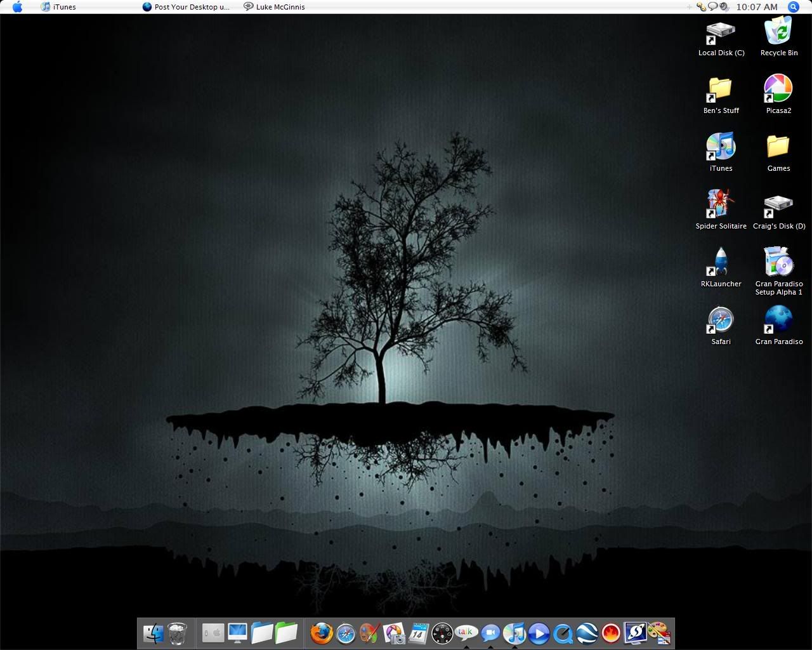Click the Spotlight search icon
The image size is (812, 650).
tap(793, 7)
